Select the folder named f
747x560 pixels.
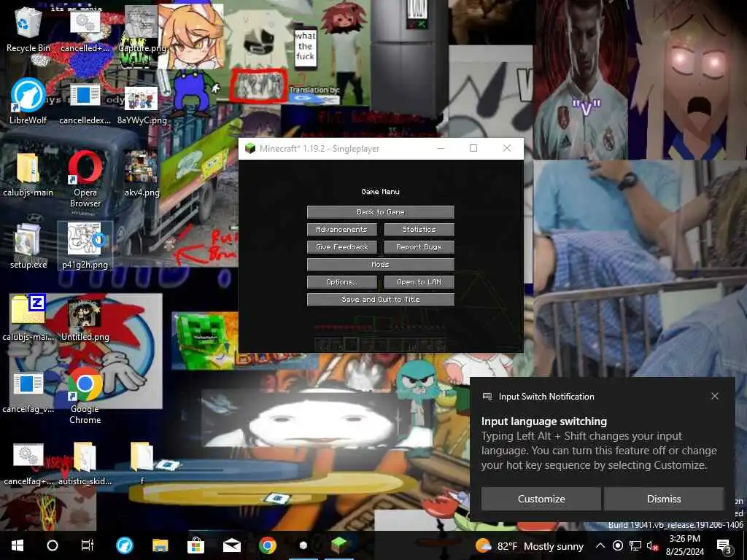(x=142, y=463)
